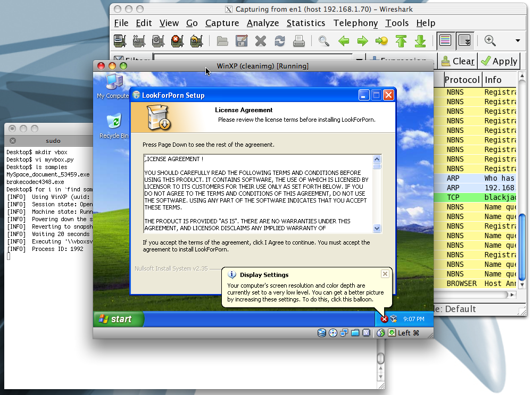The width and height of the screenshot is (532, 395).
Task: Open the Analyze menu
Action: 263,23
